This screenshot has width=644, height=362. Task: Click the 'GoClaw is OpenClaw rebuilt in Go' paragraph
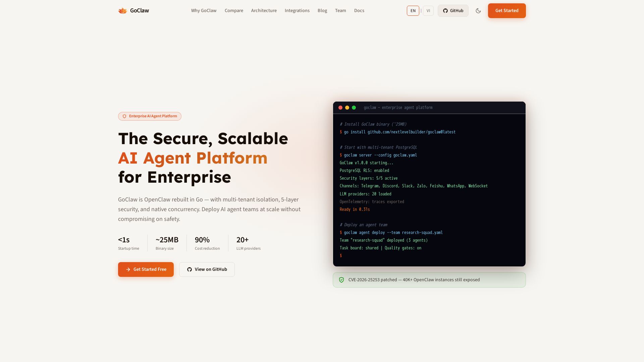pos(209,209)
